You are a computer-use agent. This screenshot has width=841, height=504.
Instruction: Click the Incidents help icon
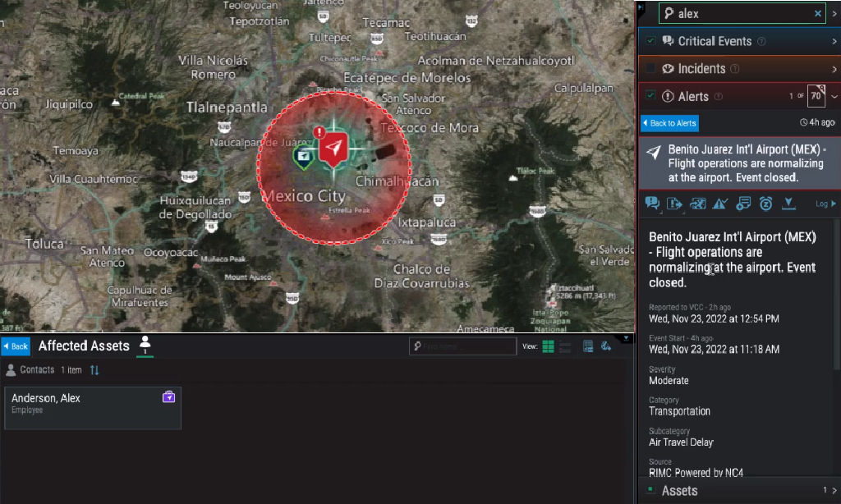point(735,69)
